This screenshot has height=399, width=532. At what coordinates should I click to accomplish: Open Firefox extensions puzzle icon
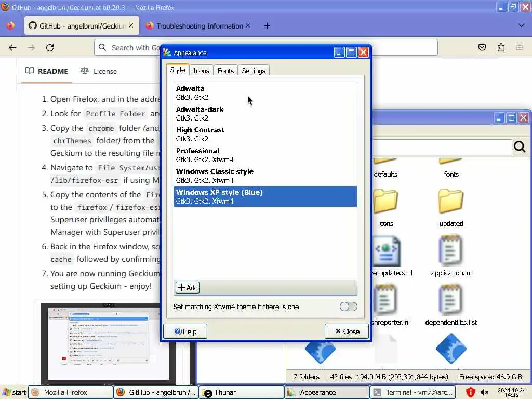point(501,47)
